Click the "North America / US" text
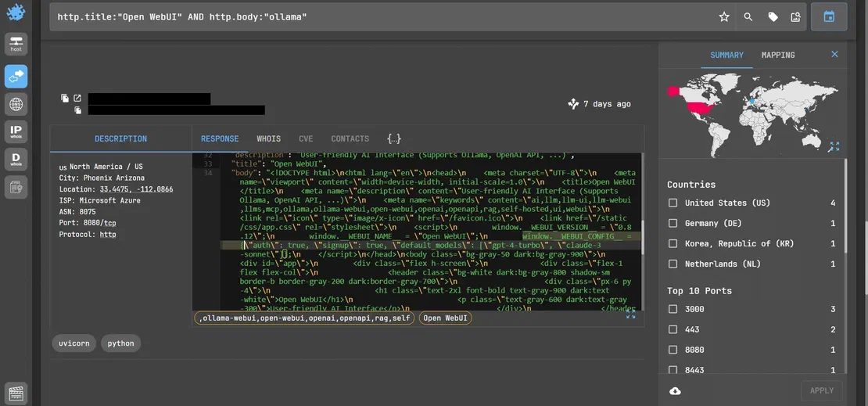Image resolution: width=868 pixels, height=406 pixels. tap(106, 167)
